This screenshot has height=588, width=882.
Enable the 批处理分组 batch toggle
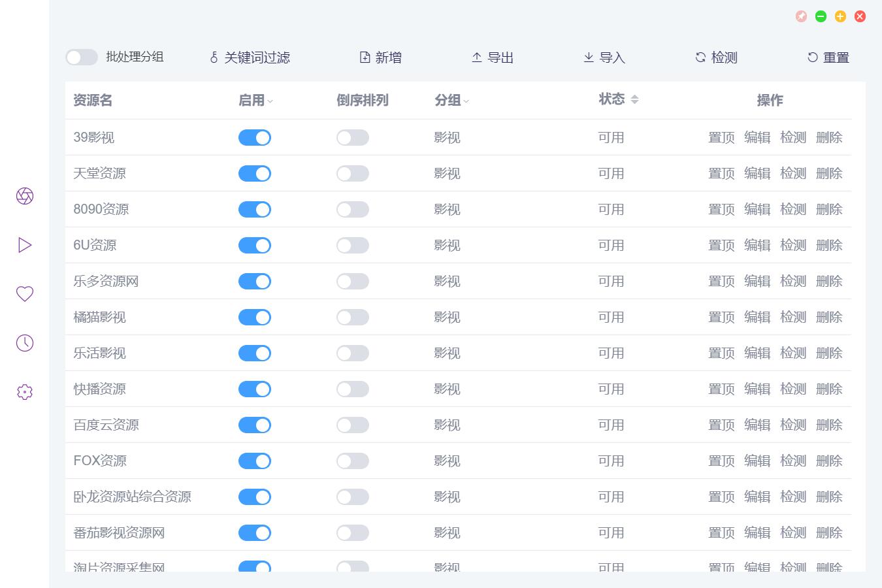[82, 57]
